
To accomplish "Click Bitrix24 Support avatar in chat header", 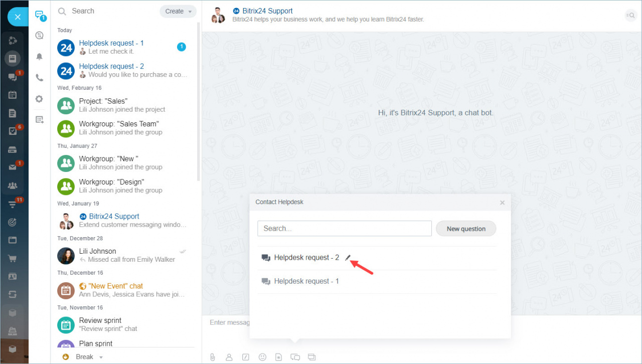I will (x=218, y=16).
